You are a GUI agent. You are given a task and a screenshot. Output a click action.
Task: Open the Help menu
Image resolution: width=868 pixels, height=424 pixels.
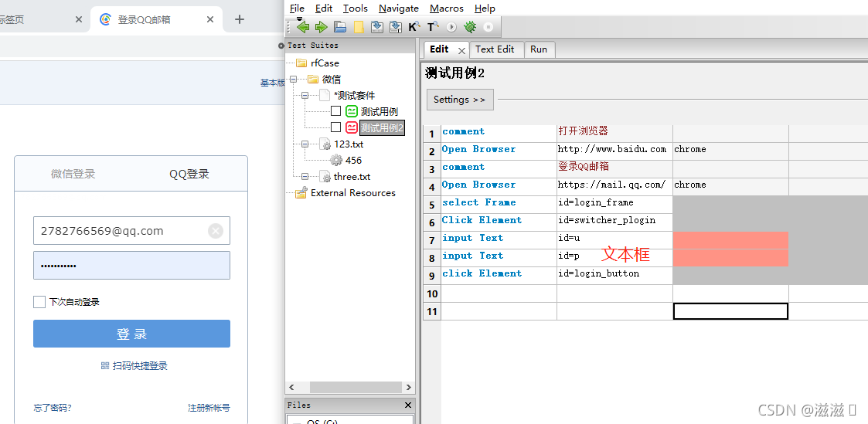[485, 8]
